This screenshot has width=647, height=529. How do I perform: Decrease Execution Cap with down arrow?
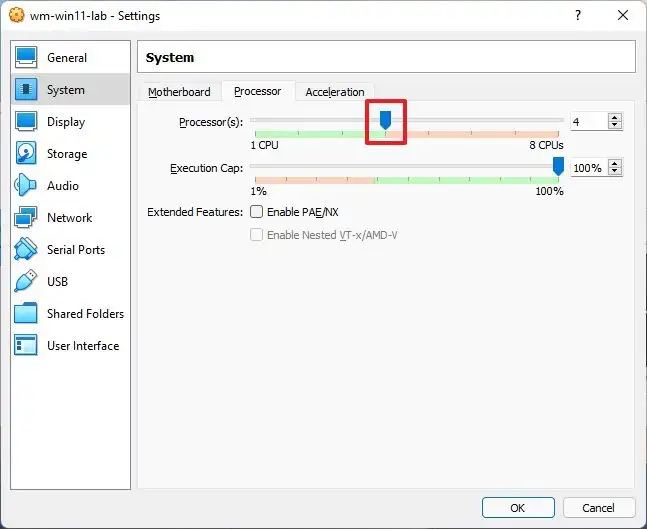point(615,172)
